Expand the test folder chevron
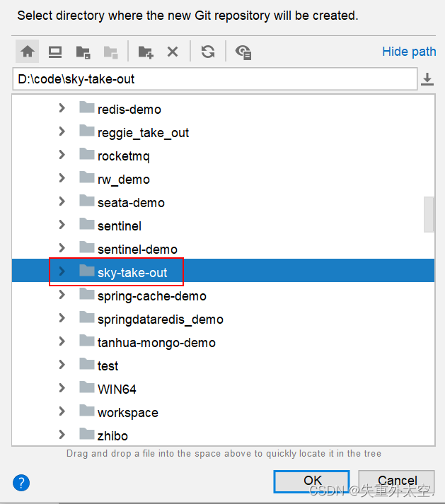Screen dimensions: 445x504 pos(62,365)
